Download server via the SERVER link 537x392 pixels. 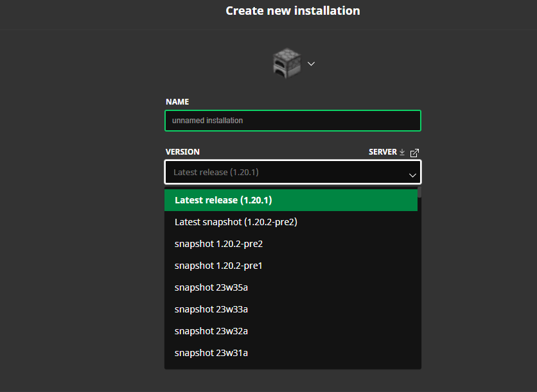point(383,152)
